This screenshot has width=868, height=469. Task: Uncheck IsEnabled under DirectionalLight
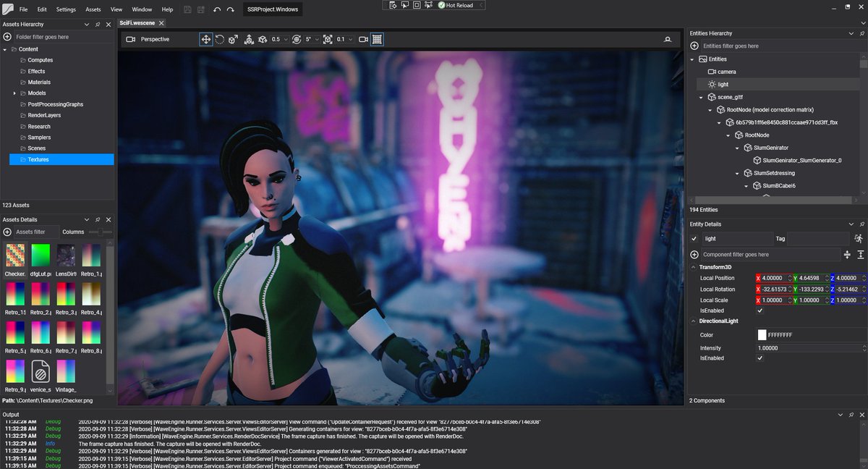pos(759,358)
